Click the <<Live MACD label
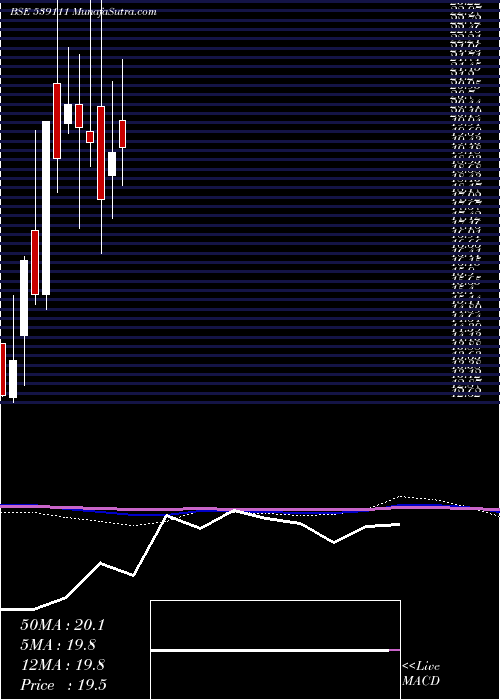500x700 pixels. 421,674
